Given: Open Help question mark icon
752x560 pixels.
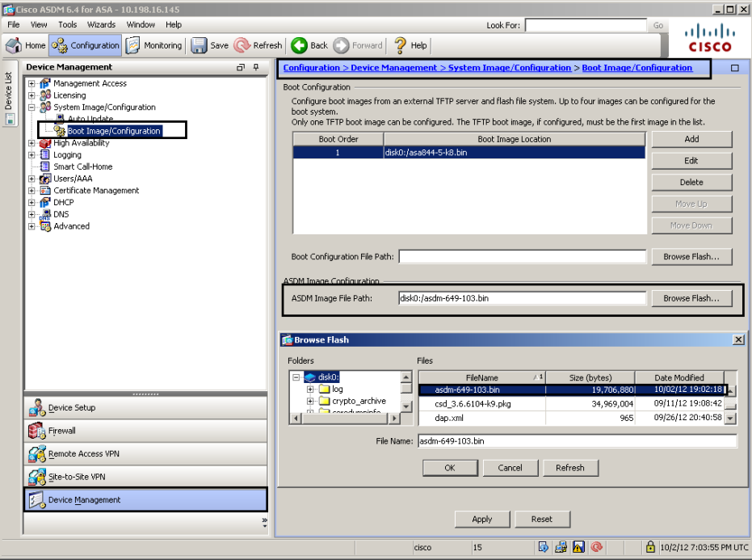Looking at the screenshot, I should (x=400, y=45).
